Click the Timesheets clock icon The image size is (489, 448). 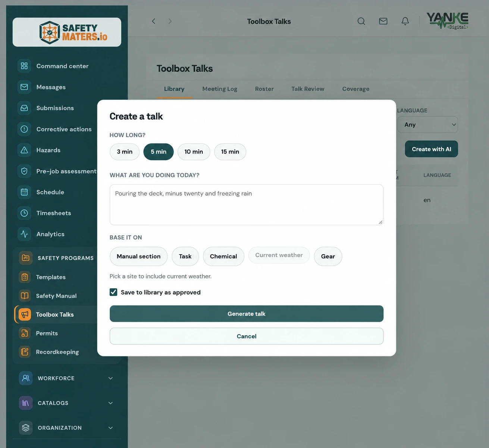24,213
